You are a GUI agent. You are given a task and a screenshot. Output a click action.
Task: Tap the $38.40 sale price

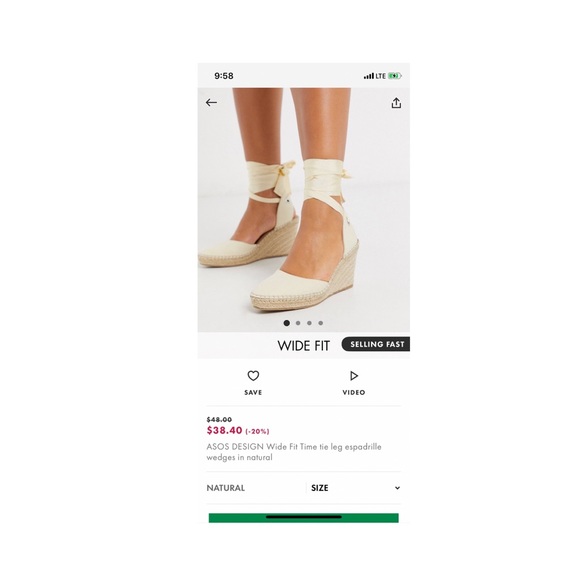pos(225,430)
